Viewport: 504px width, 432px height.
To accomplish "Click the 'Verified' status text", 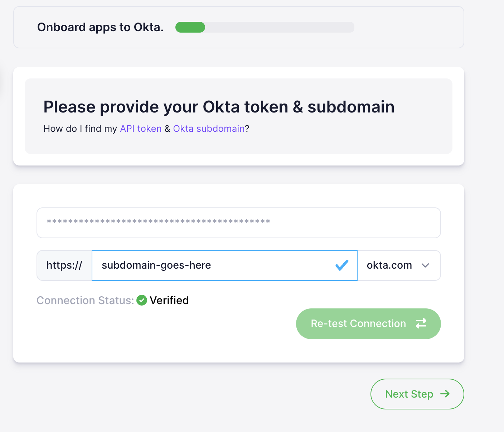I will [169, 300].
